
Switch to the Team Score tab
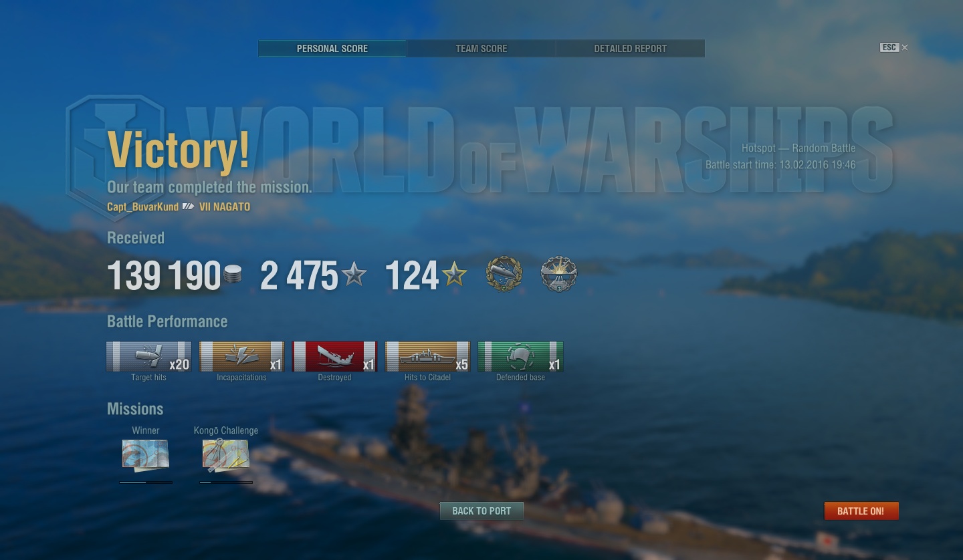(x=481, y=49)
